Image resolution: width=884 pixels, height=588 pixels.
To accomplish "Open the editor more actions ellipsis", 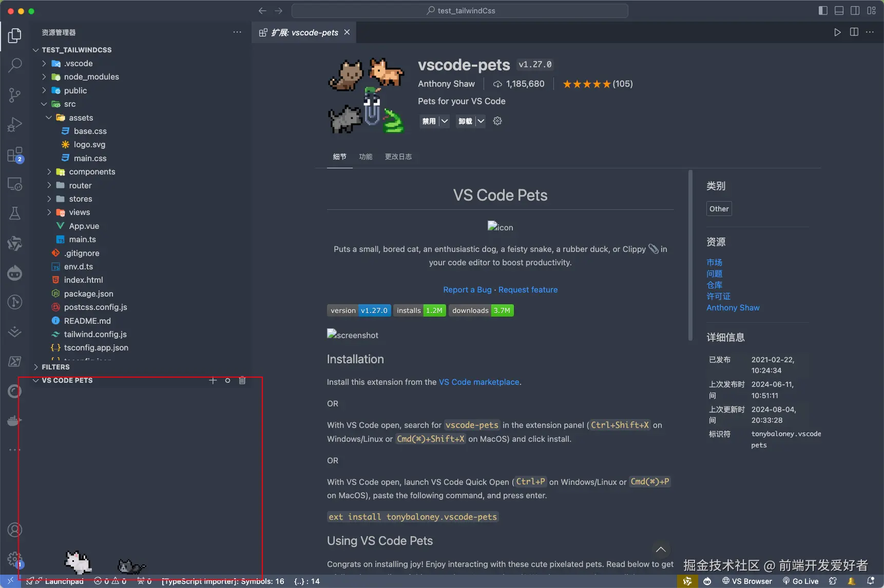I will click(x=870, y=32).
